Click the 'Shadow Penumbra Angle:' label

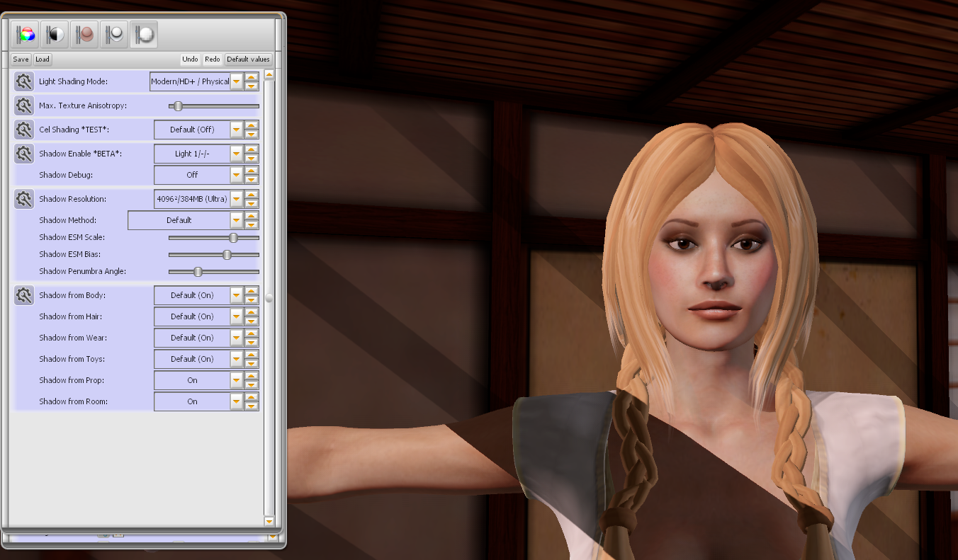click(81, 272)
